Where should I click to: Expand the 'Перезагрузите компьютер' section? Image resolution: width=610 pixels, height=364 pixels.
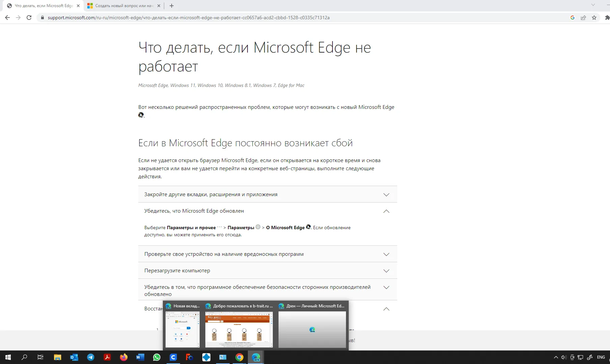(x=267, y=271)
